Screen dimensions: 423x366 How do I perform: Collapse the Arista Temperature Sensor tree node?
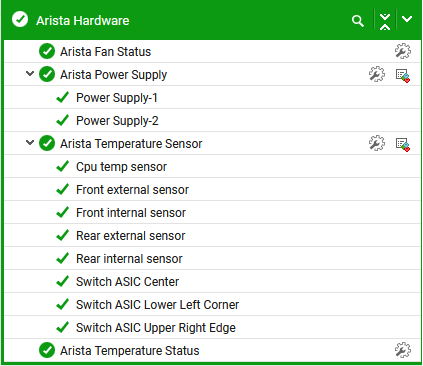tap(30, 142)
